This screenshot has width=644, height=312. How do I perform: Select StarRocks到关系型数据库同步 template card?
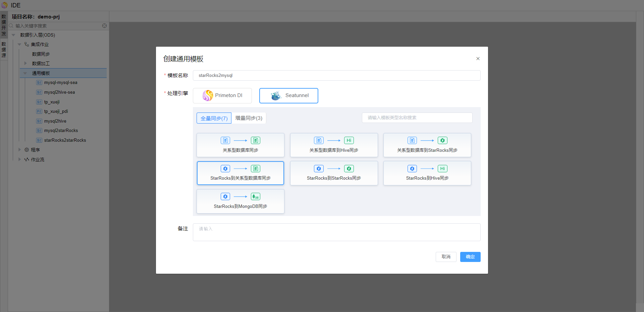click(x=240, y=173)
